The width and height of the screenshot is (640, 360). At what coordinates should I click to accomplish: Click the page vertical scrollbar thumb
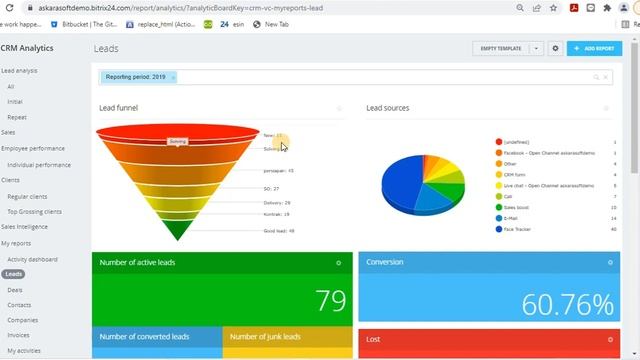pyautogui.click(x=634, y=107)
